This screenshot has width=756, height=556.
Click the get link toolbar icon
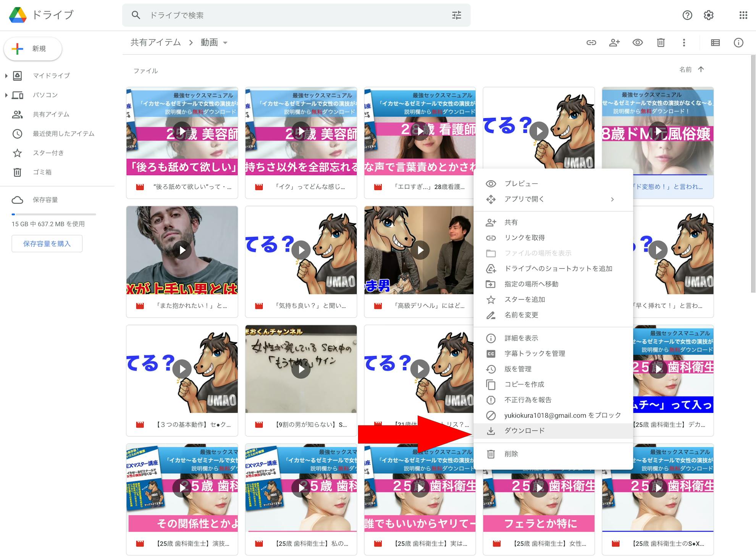591,43
